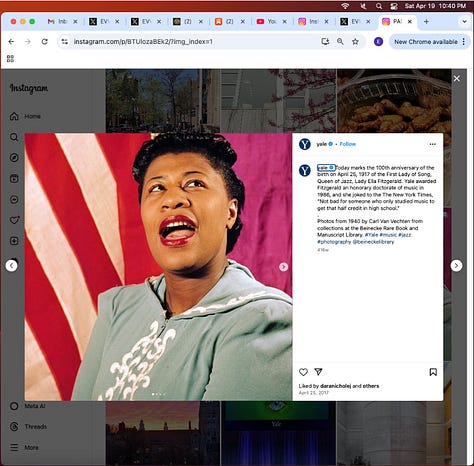Open Control Center in menu bar

pos(394,6)
